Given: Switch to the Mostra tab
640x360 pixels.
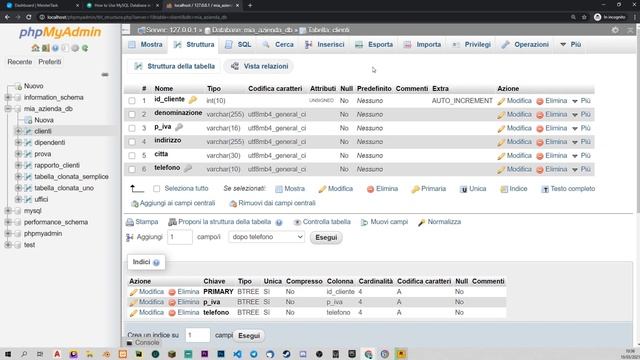Looking at the screenshot, I should point(145,44).
